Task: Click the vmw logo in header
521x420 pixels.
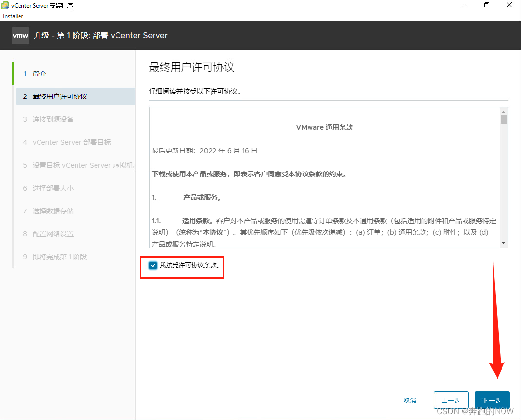Action: click(x=20, y=36)
